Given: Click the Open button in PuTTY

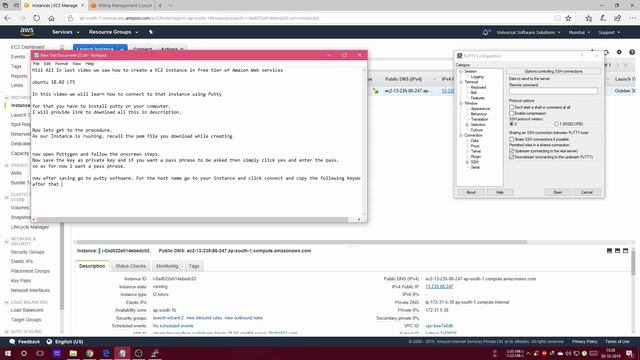Looking at the screenshot, I should 558,192.
